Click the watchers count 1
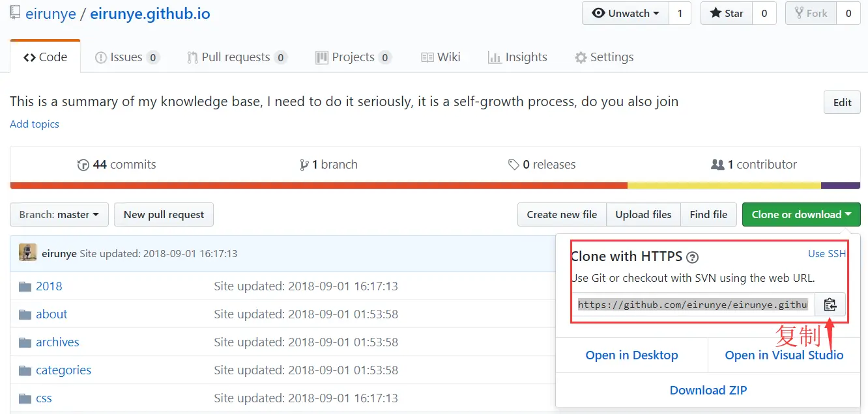 click(680, 13)
